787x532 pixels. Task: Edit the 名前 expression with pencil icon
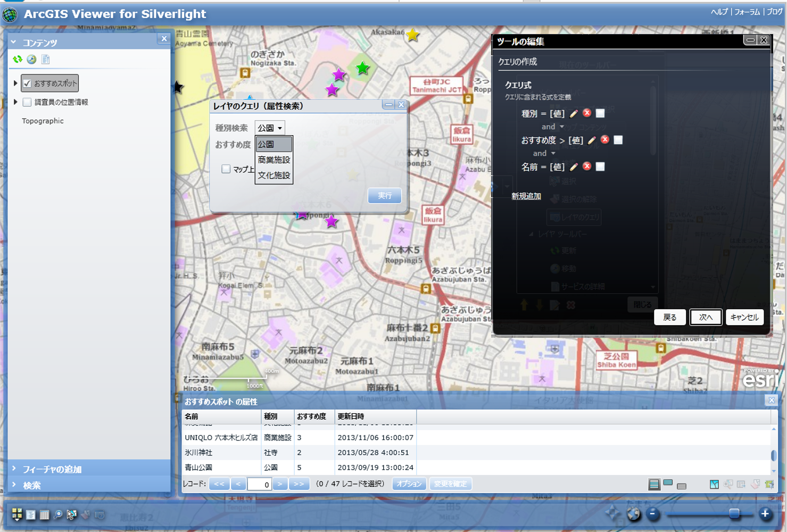[x=574, y=167]
